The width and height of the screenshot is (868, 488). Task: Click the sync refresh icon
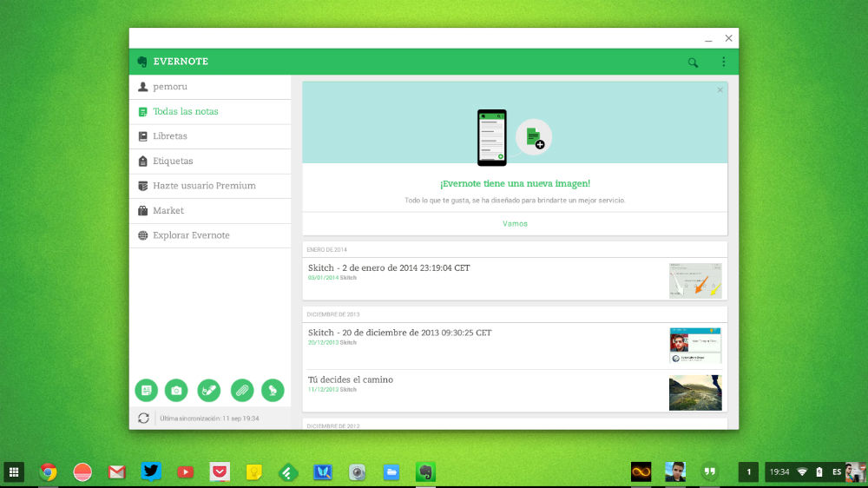click(x=143, y=419)
